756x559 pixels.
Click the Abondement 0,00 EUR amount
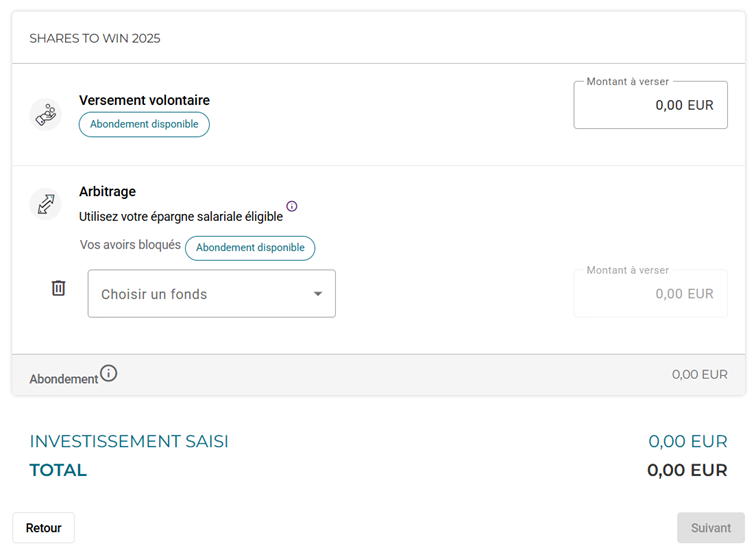(700, 375)
